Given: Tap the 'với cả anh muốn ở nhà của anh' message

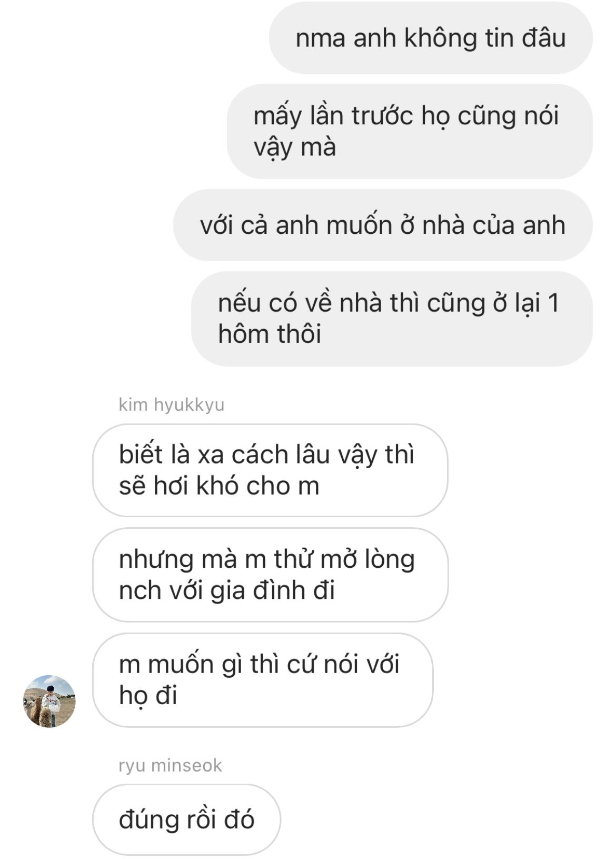Looking at the screenshot, I should click(x=383, y=225).
